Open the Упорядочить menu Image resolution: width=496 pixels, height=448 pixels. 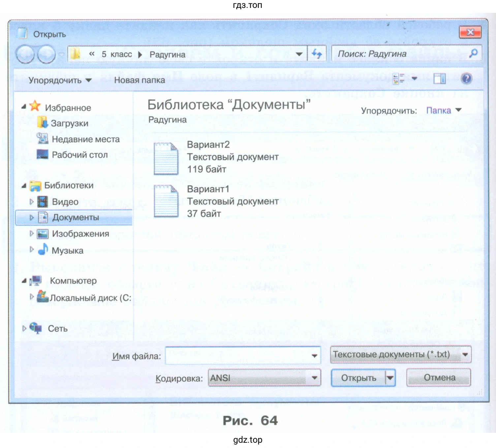pos(60,80)
